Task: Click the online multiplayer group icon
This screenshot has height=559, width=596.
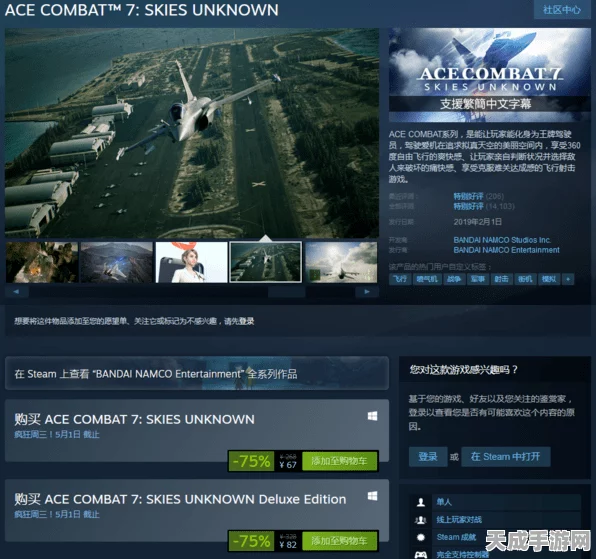Action: click(421, 520)
